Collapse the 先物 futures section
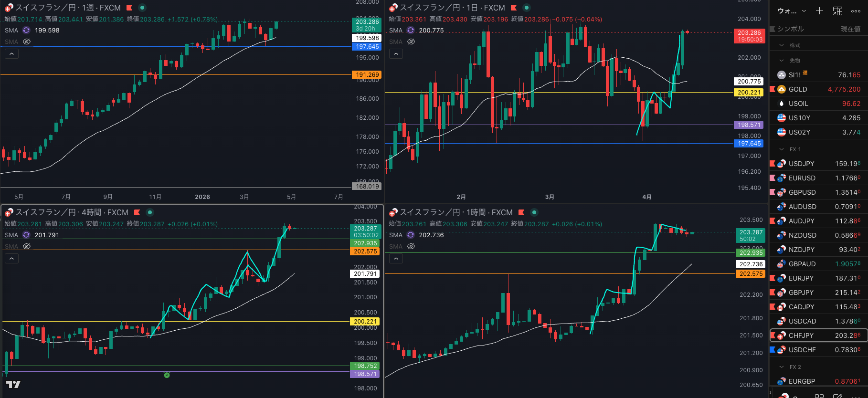 (782, 61)
